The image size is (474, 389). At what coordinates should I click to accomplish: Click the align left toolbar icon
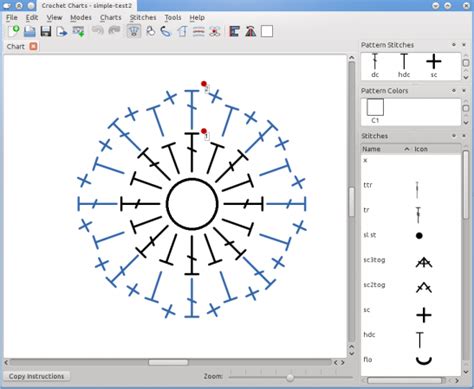234,31
